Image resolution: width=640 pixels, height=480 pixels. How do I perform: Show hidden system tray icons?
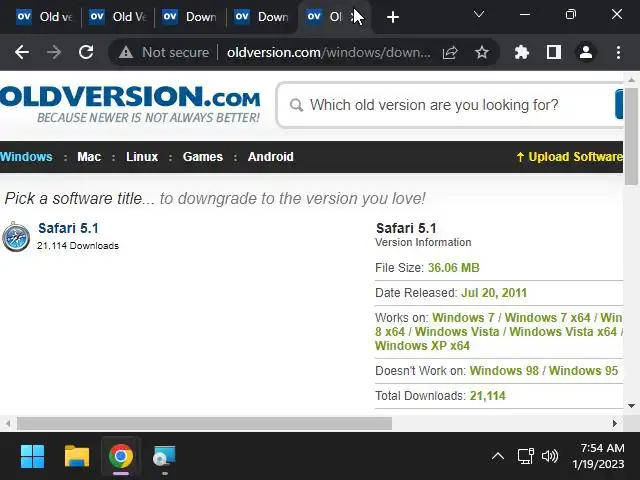tap(498, 456)
